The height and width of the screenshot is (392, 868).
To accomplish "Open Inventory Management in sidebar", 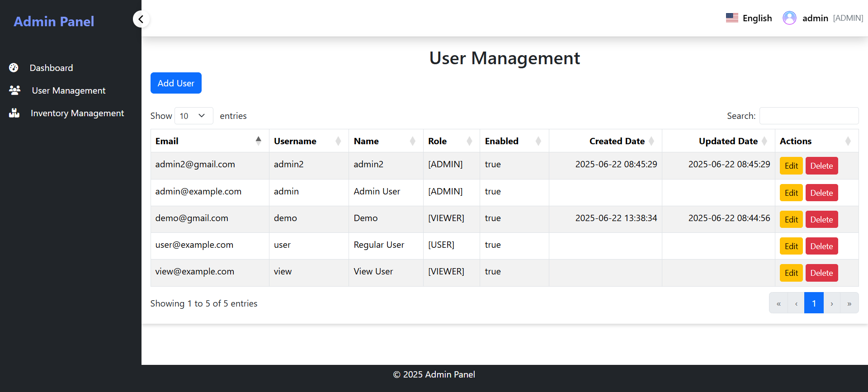I will pyautogui.click(x=77, y=113).
